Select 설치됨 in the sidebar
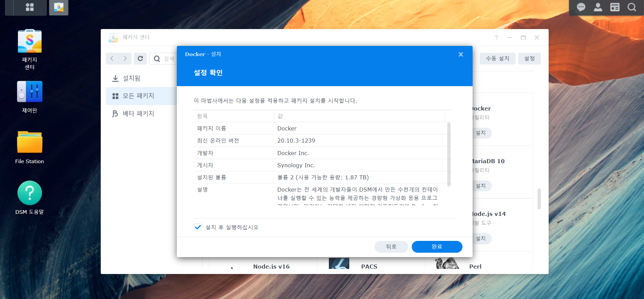644x299 pixels. coord(141,78)
